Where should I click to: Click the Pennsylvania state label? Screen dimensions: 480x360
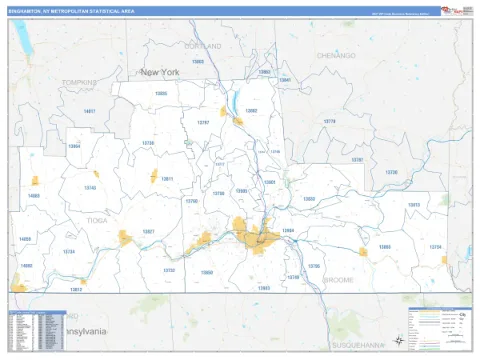click(86, 331)
